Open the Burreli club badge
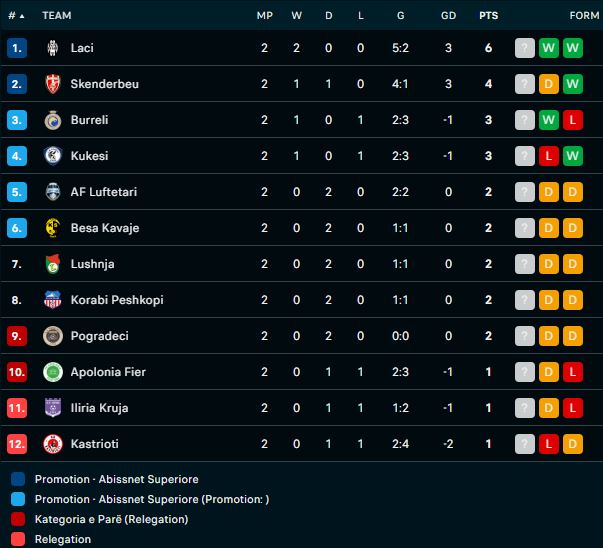This screenshot has height=548, width=603. [x=53, y=120]
